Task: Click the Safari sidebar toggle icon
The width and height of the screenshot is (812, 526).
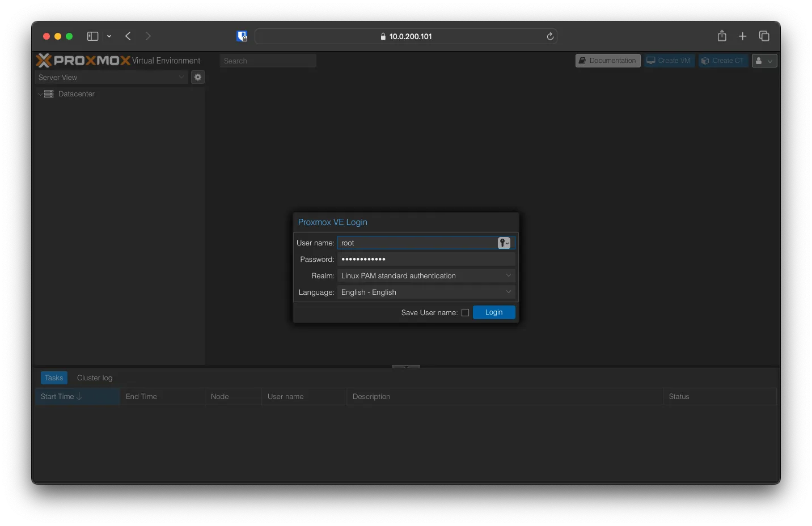Action: coord(92,36)
